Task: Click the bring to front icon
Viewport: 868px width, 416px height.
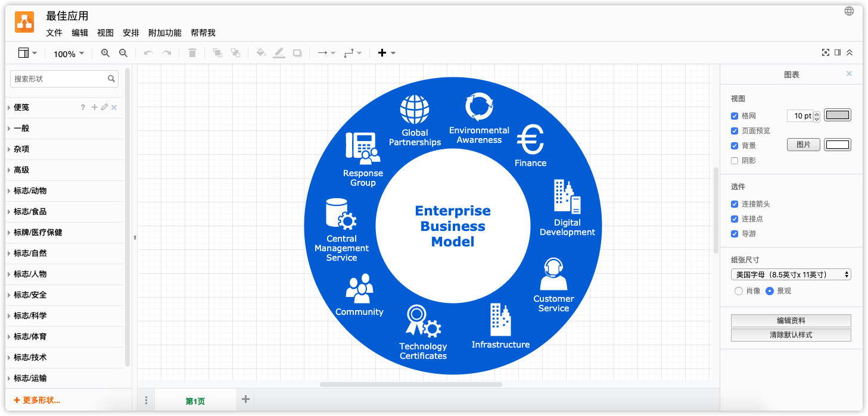Action: pos(217,53)
